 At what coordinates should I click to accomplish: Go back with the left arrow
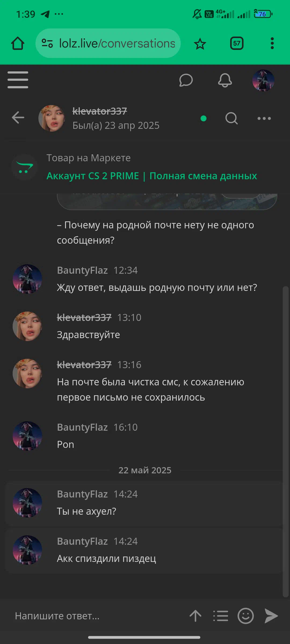pos(18,118)
